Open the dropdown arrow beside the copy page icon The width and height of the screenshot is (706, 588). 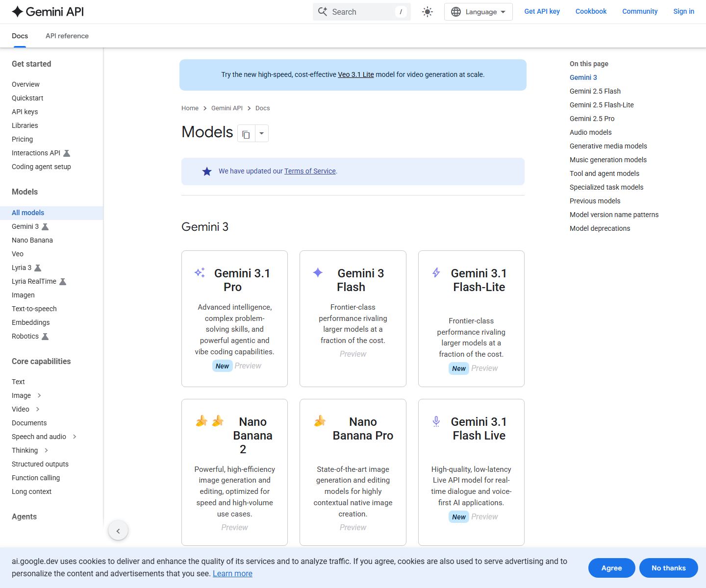point(262,134)
